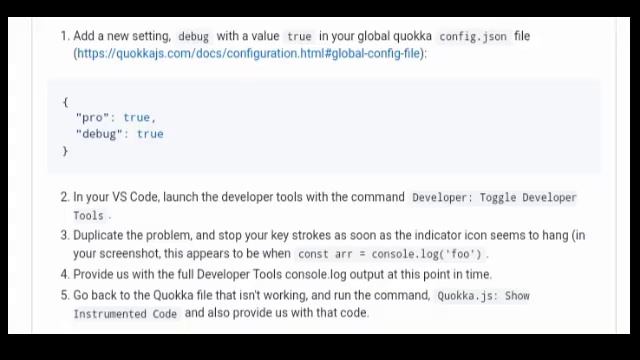Open the quokkajs.com global-config-file link
Viewport: 640px width, 360px height.
point(249,53)
